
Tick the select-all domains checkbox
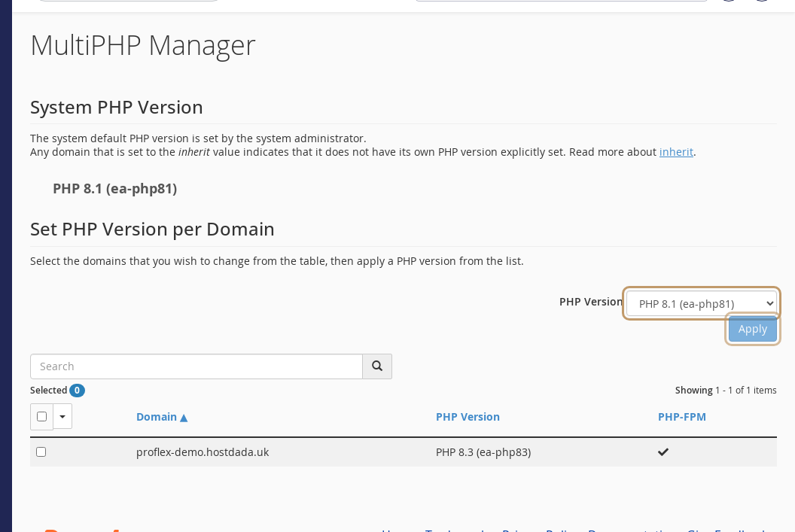click(x=42, y=416)
